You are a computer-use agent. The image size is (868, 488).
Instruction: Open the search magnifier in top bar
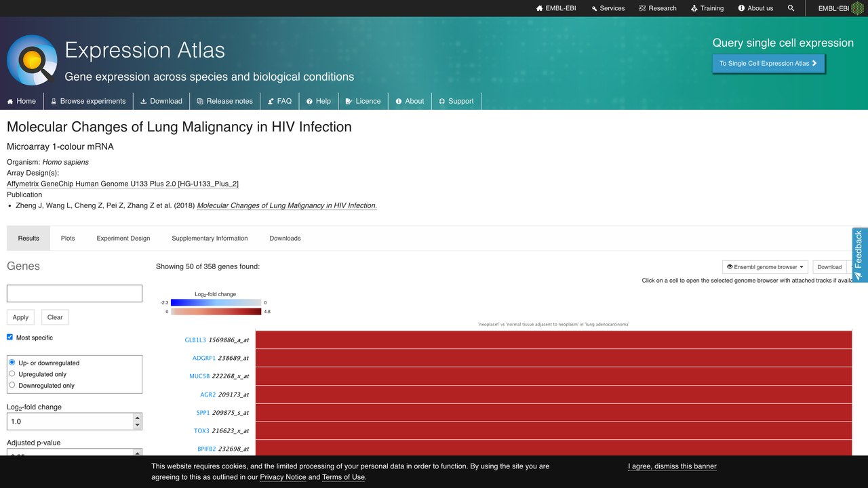[791, 8]
